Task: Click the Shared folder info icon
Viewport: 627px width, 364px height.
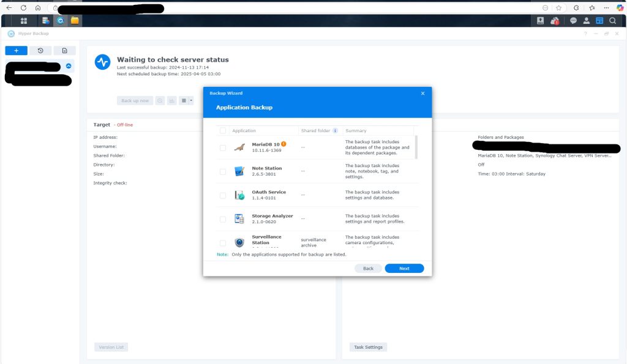Action: [335, 131]
